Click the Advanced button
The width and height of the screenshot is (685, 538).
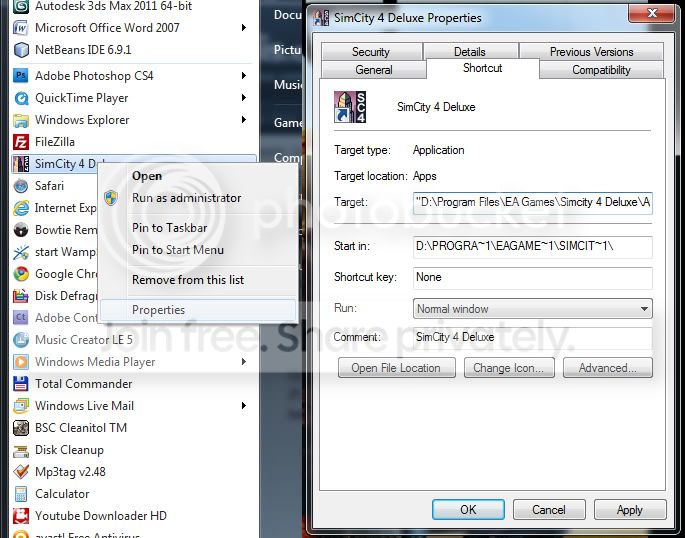click(x=608, y=368)
